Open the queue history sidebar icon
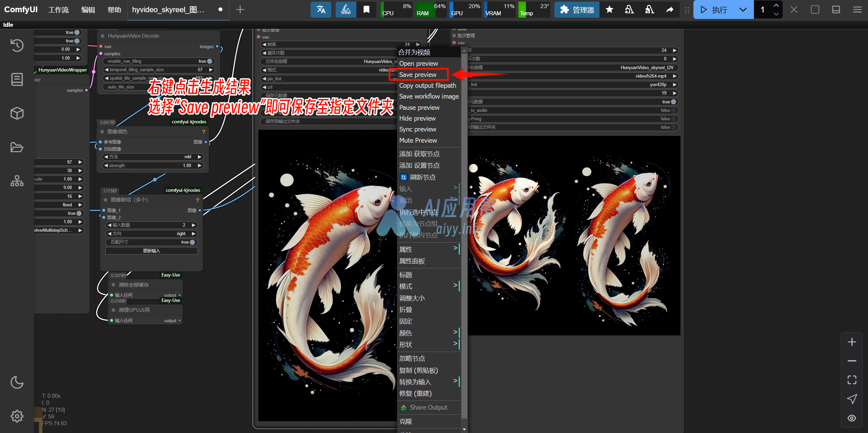This screenshot has width=868, height=433. pos(17,45)
